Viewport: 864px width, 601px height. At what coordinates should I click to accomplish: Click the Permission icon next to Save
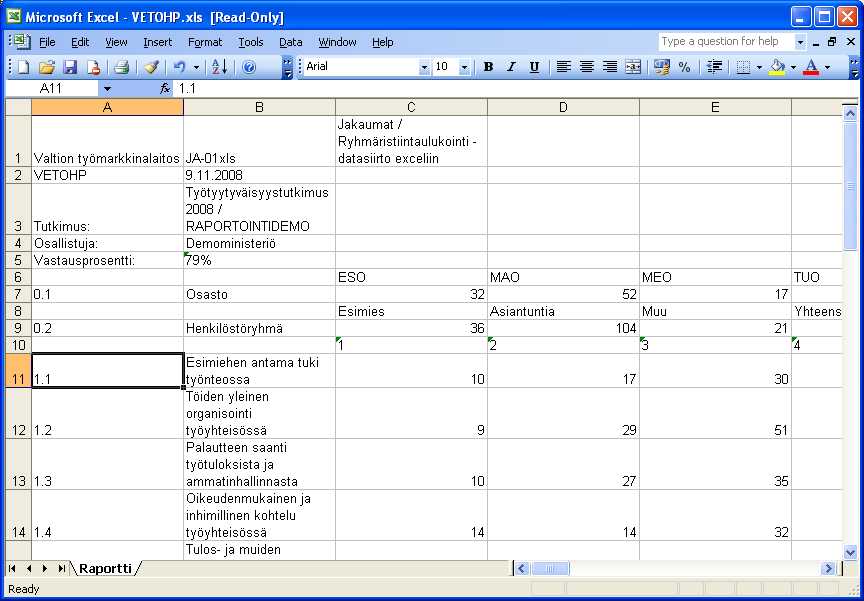pyautogui.click(x=94, y=67)
